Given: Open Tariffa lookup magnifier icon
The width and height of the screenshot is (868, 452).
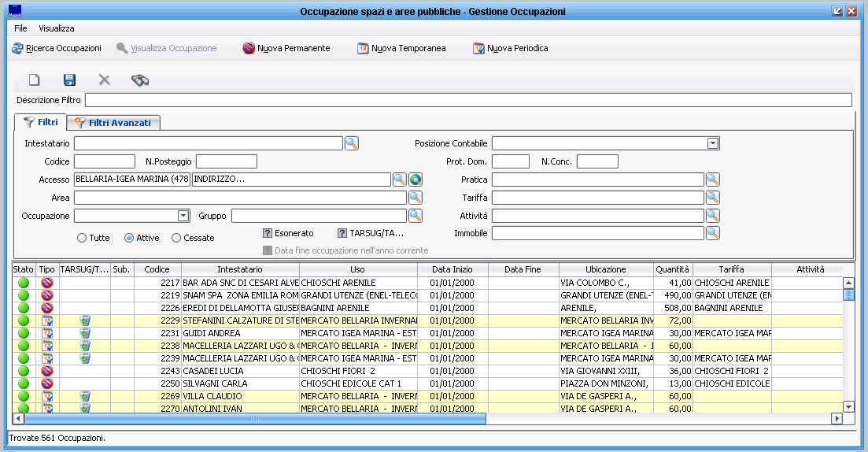Looking at the screenshot, I should [x=712, y=198].
